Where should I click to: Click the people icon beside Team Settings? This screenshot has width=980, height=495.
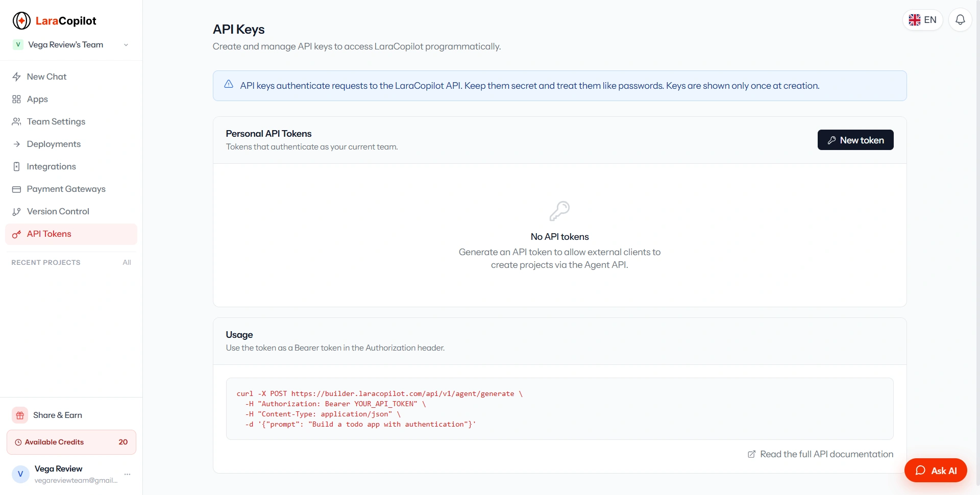coord(17,121)
